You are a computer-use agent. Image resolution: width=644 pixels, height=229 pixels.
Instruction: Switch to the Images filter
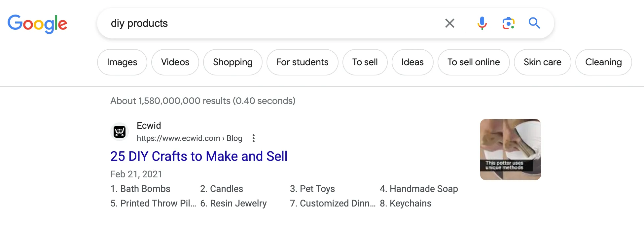122,62
